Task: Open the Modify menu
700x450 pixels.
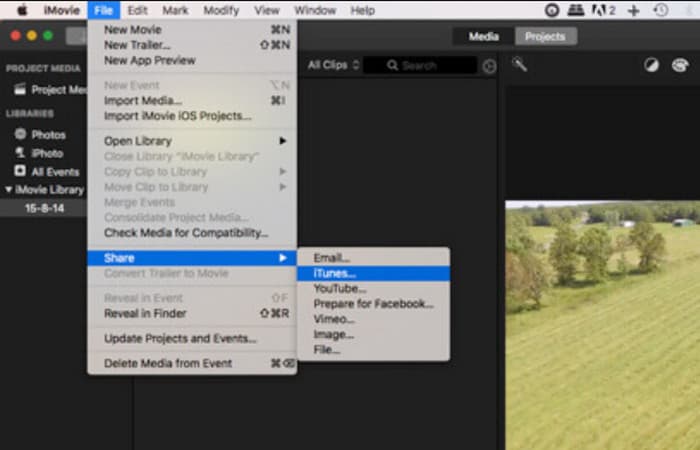Action: click(x=221, y=10)
